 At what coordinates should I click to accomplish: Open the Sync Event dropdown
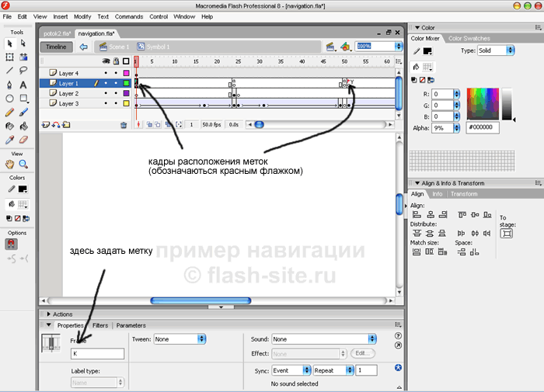click(291, 370)
